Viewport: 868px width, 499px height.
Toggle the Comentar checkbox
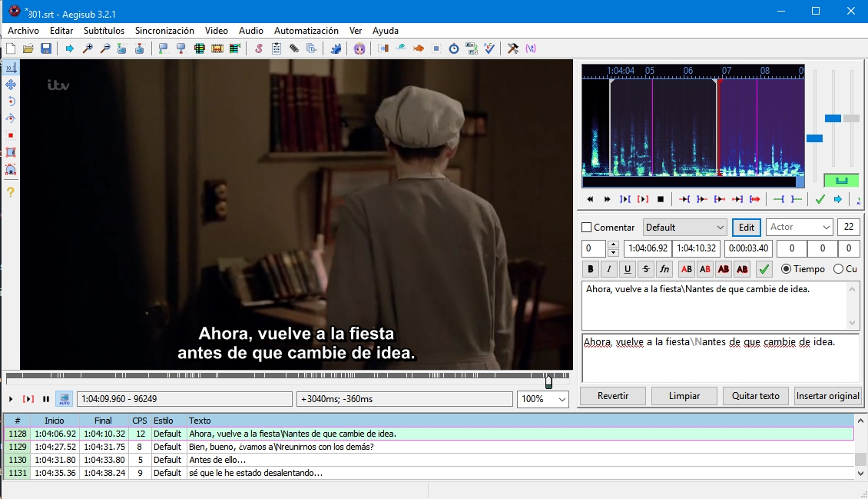(x=587, y=228)
